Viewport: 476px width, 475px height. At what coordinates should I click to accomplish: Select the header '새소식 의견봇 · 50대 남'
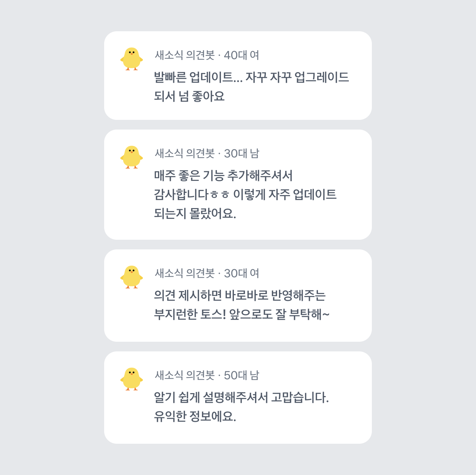pyautogui.click(x=207, y=375)
